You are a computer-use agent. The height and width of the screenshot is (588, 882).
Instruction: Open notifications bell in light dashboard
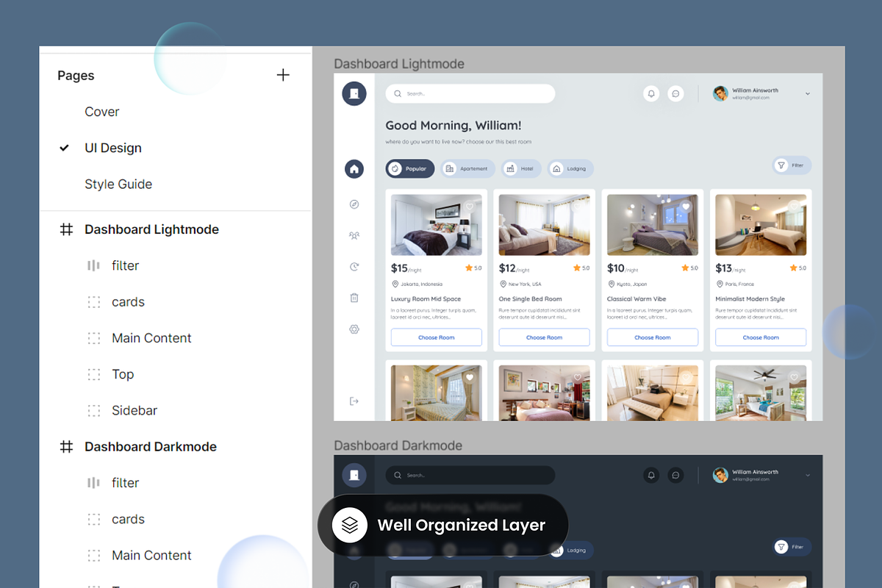pos(651,93)
